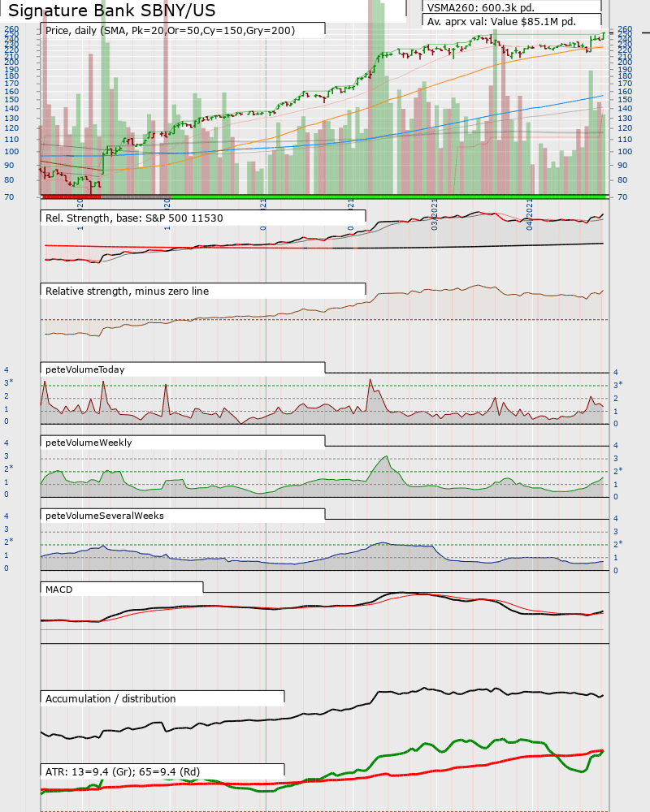
Task: Click the 'VSMA260: 600.3k pd.' label
Action: (x=480, y=7)
